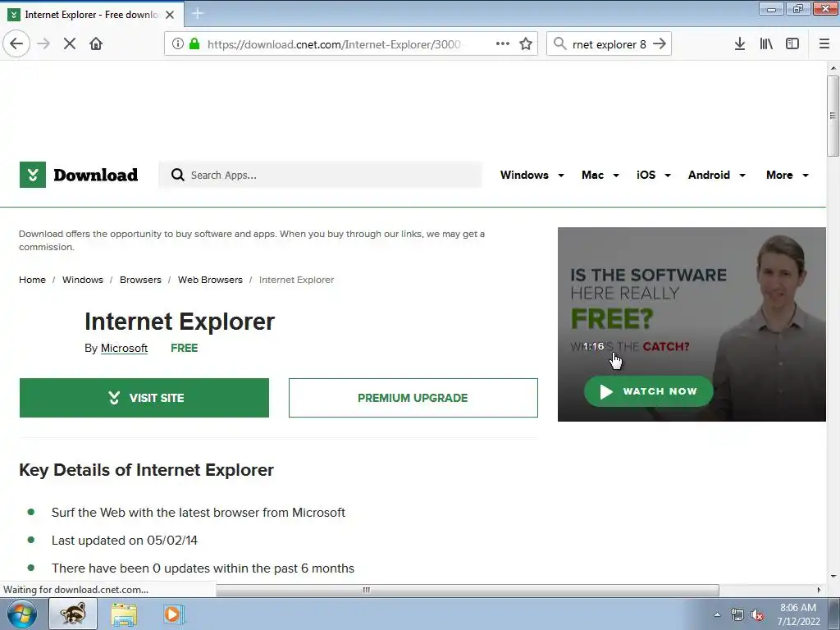Toggle the sidebar view icon
The image size is (840, 630).
click(792, 44)
